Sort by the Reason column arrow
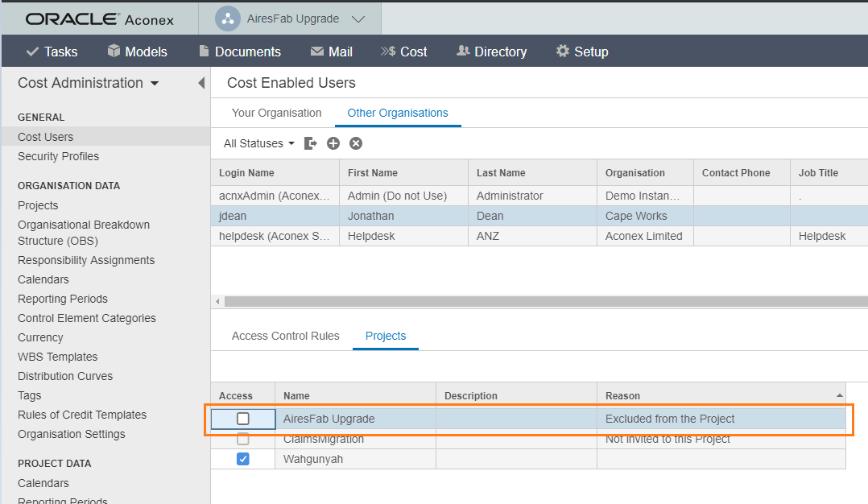 click(839, 395)
